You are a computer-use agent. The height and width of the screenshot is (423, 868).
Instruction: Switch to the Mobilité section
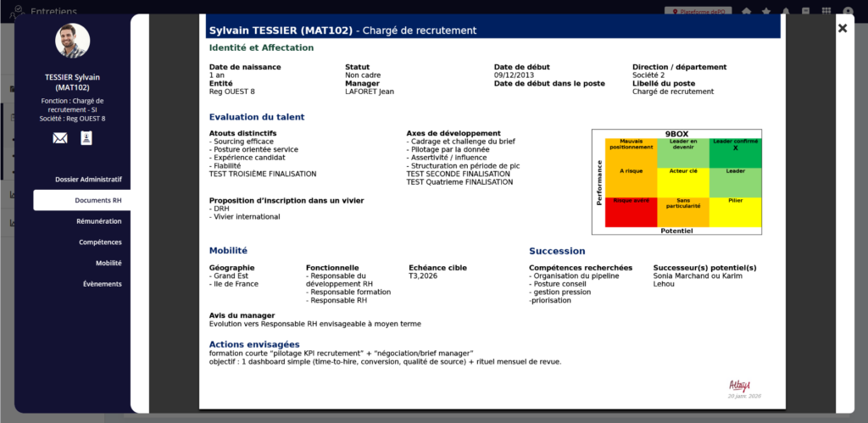coord(108,263)
